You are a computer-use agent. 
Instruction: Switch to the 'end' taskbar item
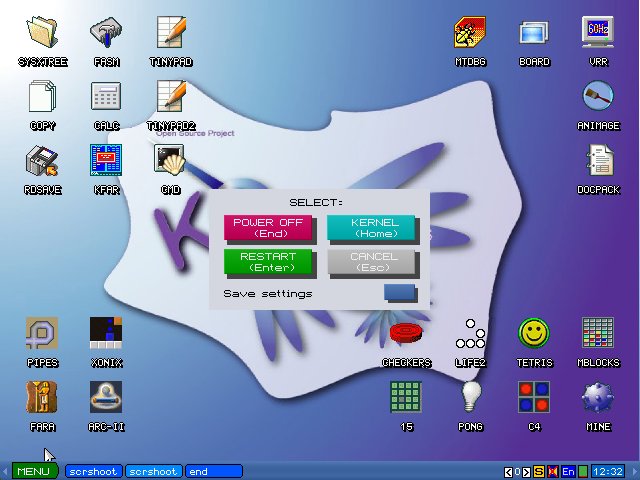pyautogui.click(x=213, y=471)
